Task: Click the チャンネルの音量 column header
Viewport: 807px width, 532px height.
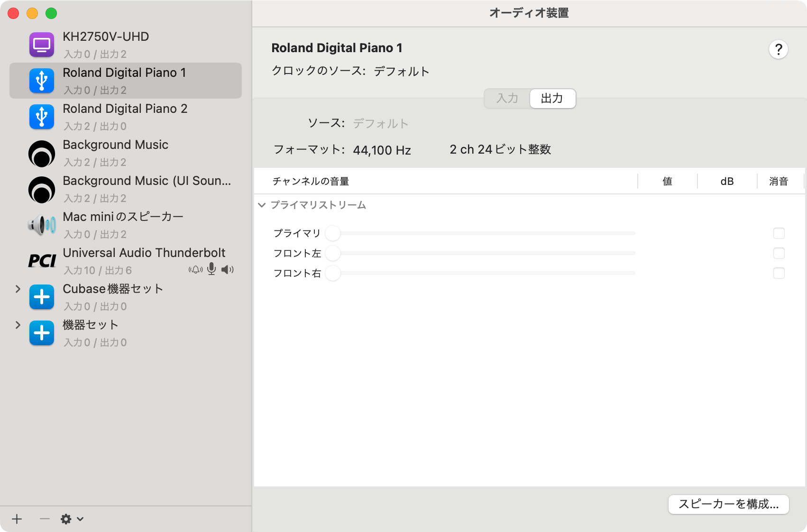Action: coord(311,182)
